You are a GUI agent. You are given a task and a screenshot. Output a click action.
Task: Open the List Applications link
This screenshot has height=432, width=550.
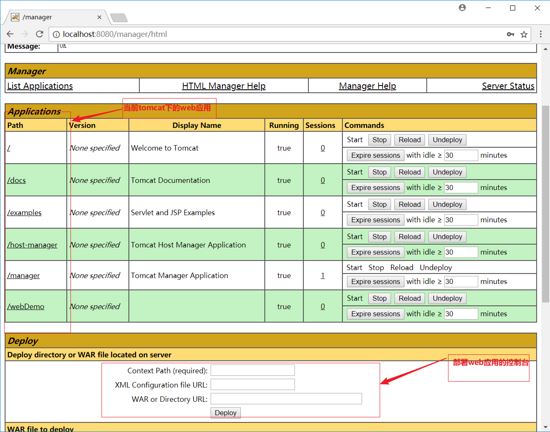click(40, 86)
